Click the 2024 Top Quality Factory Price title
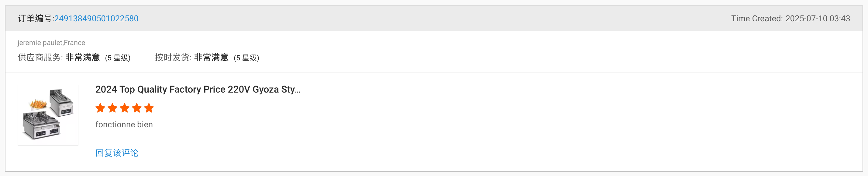Image resolution: width=868 pixels, height=176 pixels. point(198,89)
